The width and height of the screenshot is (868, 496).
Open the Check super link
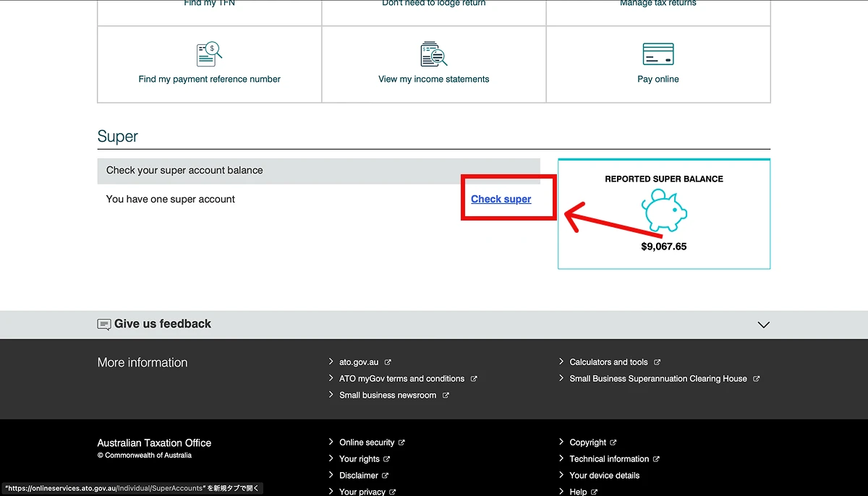(x=501, y=199)
